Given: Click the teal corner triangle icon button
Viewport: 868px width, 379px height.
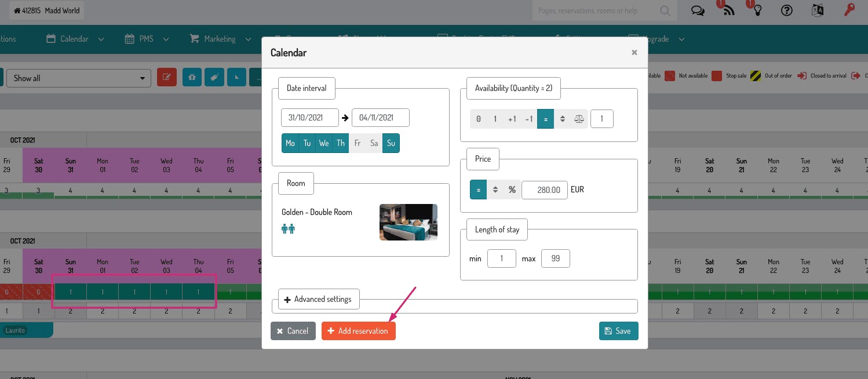Looking at the screenshot, I should (x=236, y=78).
